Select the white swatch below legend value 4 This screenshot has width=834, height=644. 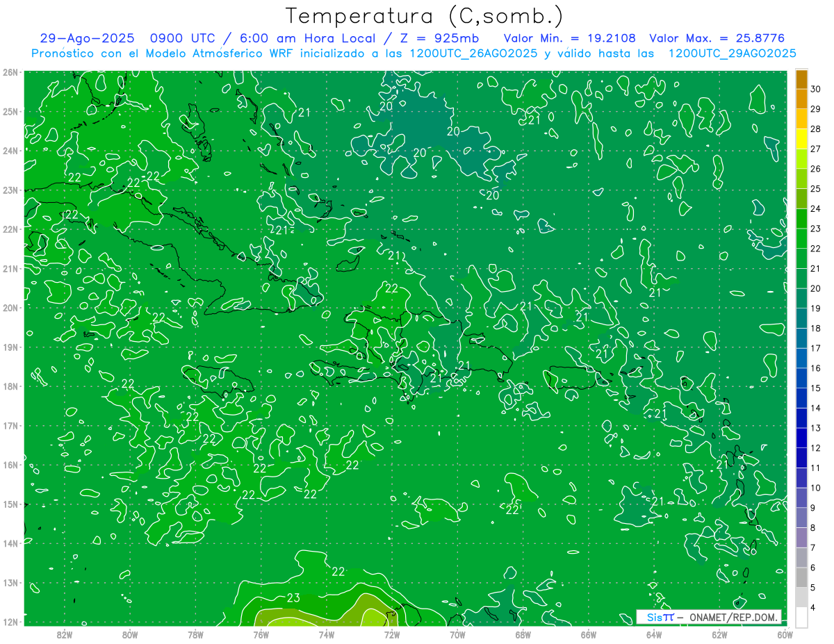pos(801,618)
